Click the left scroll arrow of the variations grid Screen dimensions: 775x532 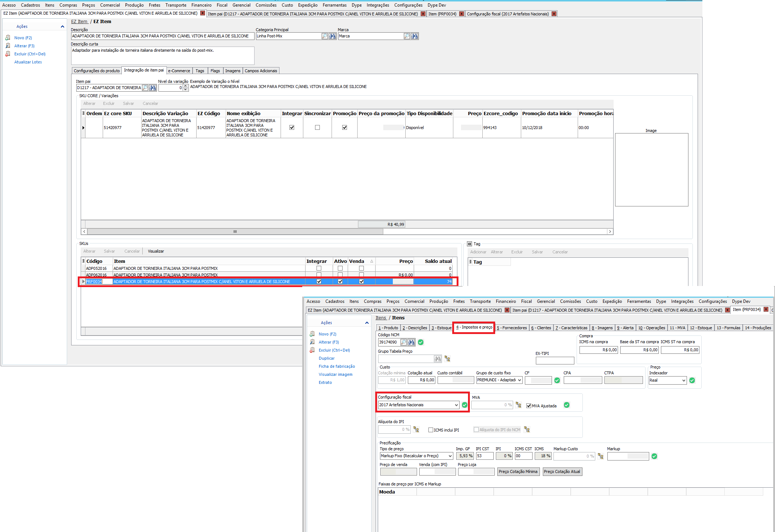[x=84, y=232]
